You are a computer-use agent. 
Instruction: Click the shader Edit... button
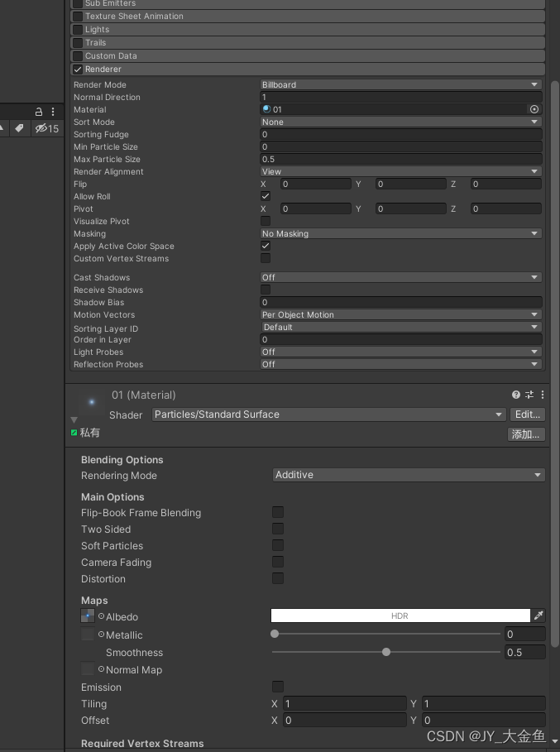tap(528, 414)
